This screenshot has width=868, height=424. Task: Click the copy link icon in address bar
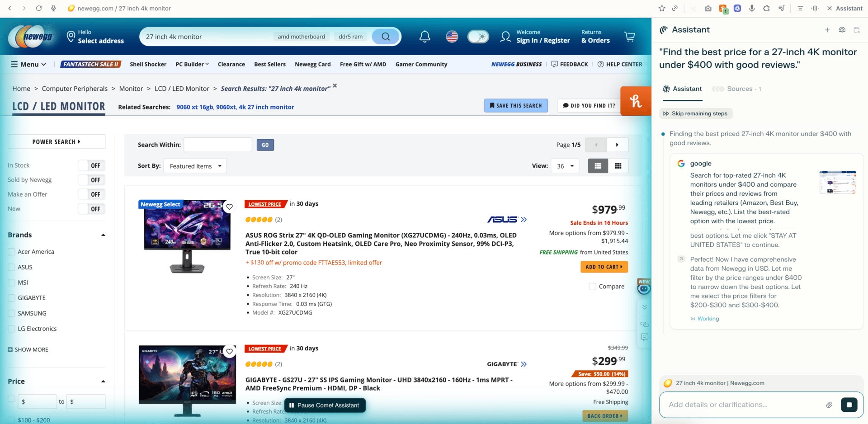point(675,8)
